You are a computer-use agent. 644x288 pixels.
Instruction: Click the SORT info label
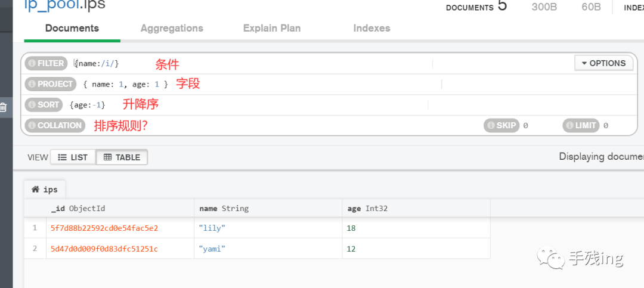[x=44, y=104]
